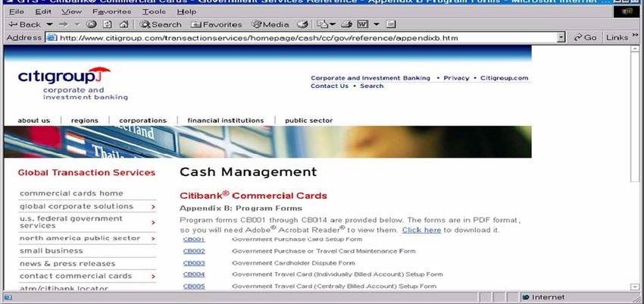
Task: Open the address bar dropdown arrow
Action: (x=561, y=38)
